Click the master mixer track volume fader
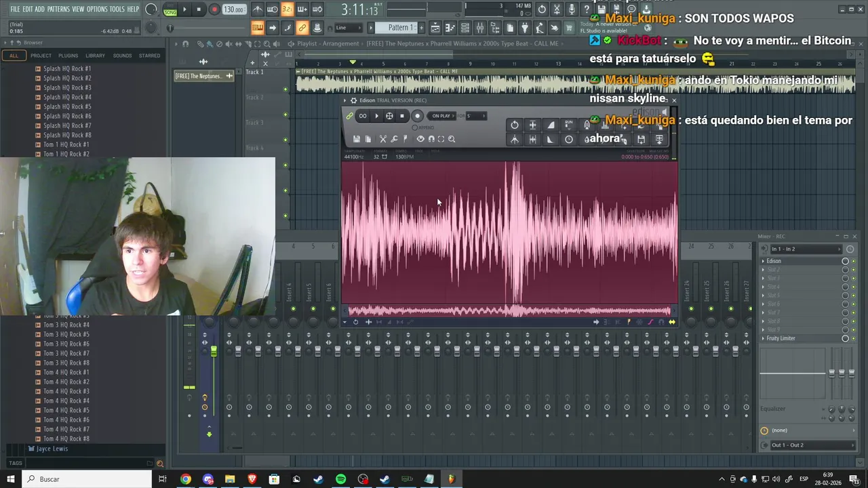This screenshot has width=868, height=488. coord(214,351)
